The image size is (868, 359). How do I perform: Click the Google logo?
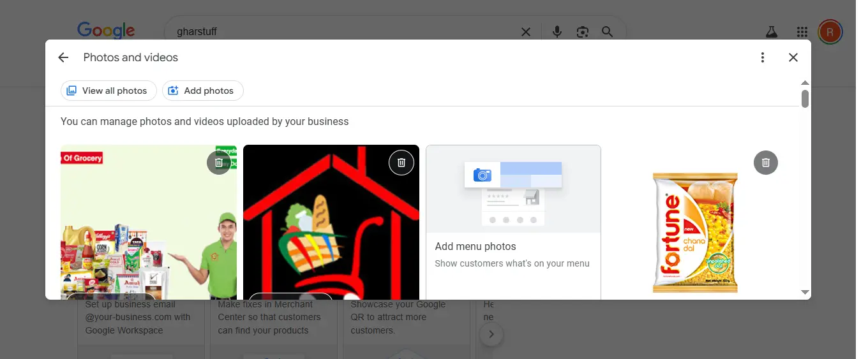tap(106, 31)
